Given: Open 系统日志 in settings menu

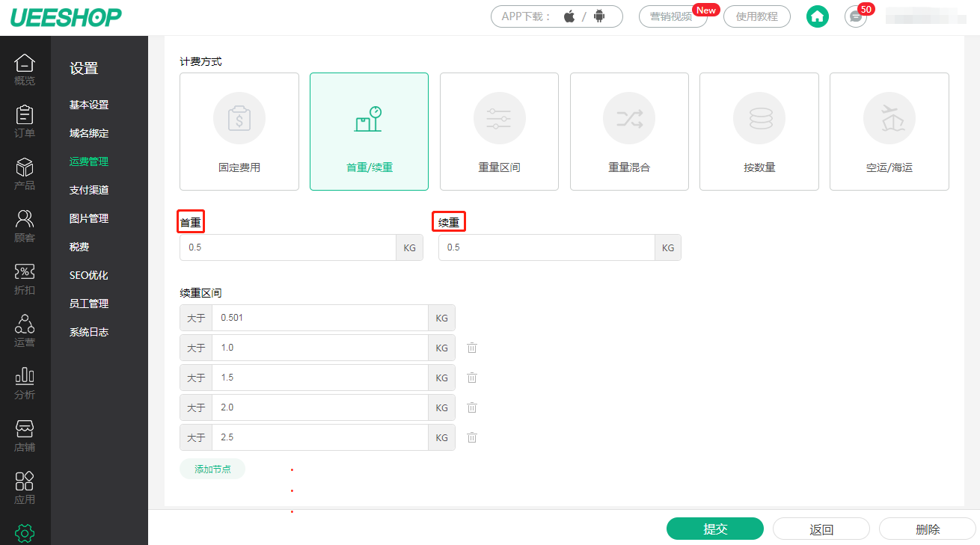Looking at the screenshot, I should (89, 332).
